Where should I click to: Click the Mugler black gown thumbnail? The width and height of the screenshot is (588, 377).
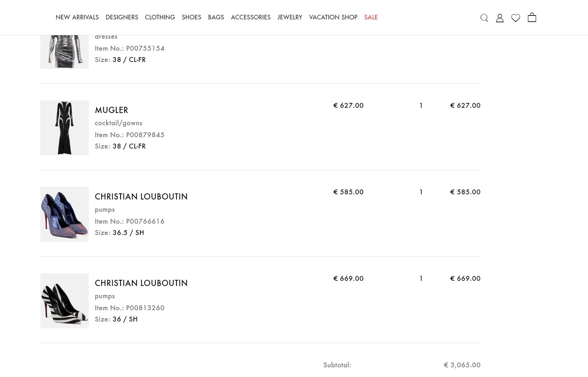[x=65, y=128]
